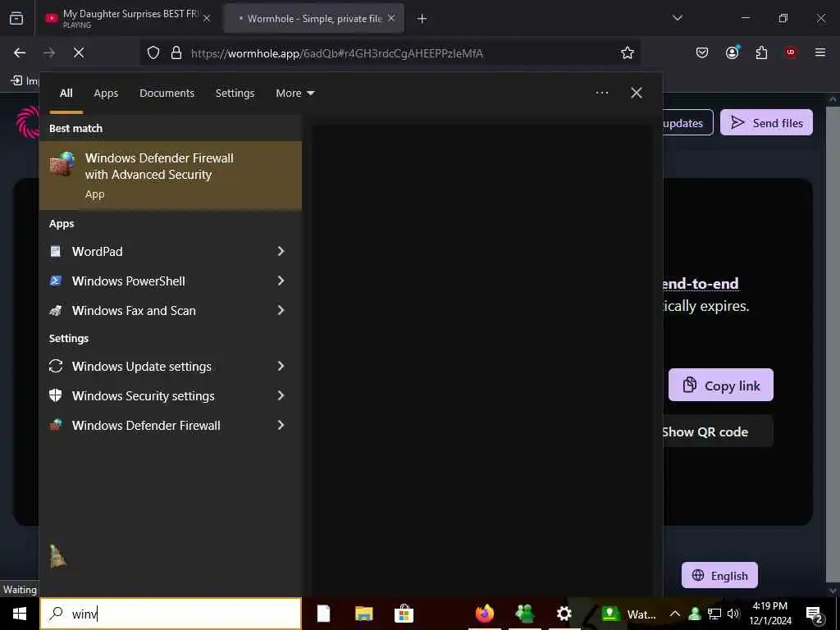The width and height of the screenshot is (840, 630).
Task: Click the page vertical scrollbar
Action: click(x=833, y=343)
